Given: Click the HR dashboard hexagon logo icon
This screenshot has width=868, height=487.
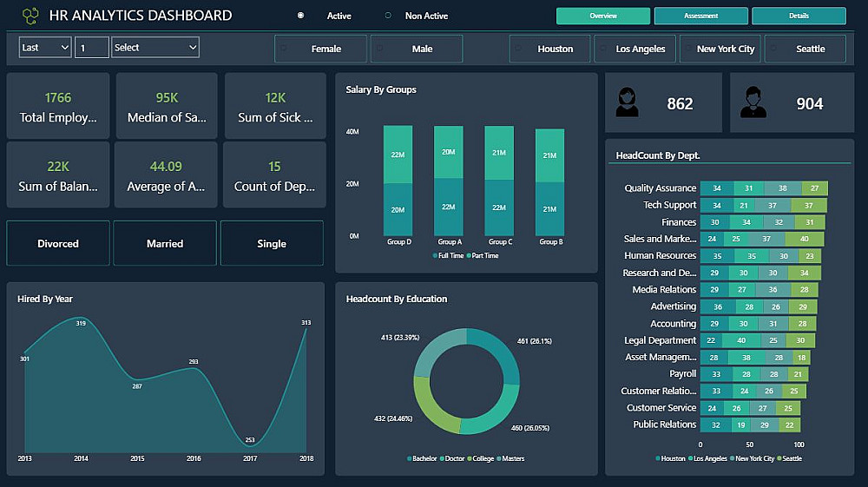Looking at the screenshot, I should pos(30,16).
